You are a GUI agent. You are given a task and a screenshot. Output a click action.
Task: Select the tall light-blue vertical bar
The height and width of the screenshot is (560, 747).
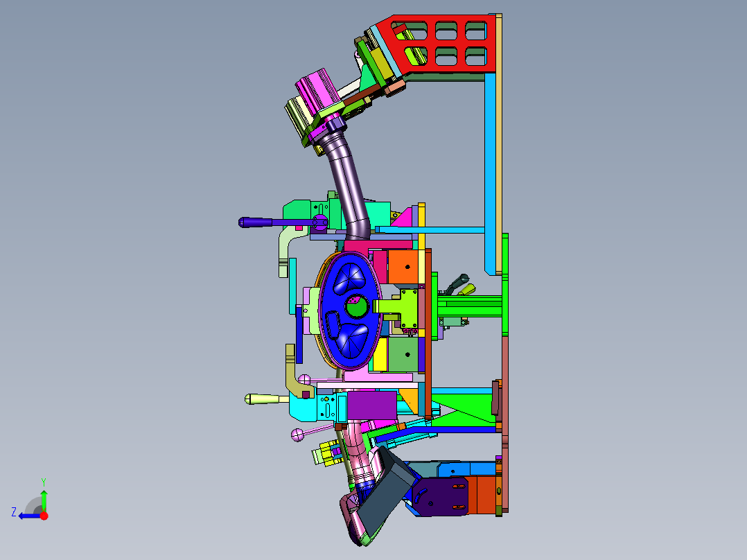(x=490, y=175)
